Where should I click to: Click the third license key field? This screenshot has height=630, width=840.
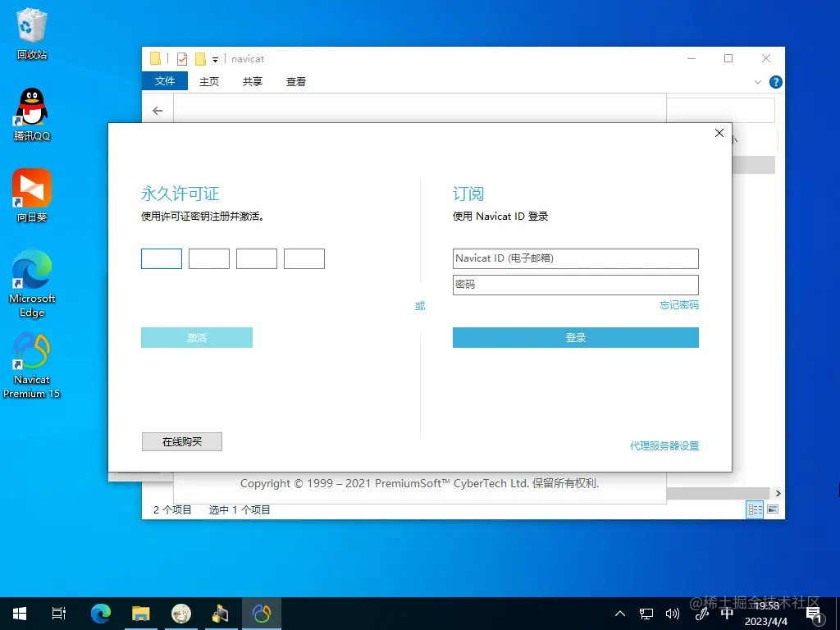[x=257, y=258]
